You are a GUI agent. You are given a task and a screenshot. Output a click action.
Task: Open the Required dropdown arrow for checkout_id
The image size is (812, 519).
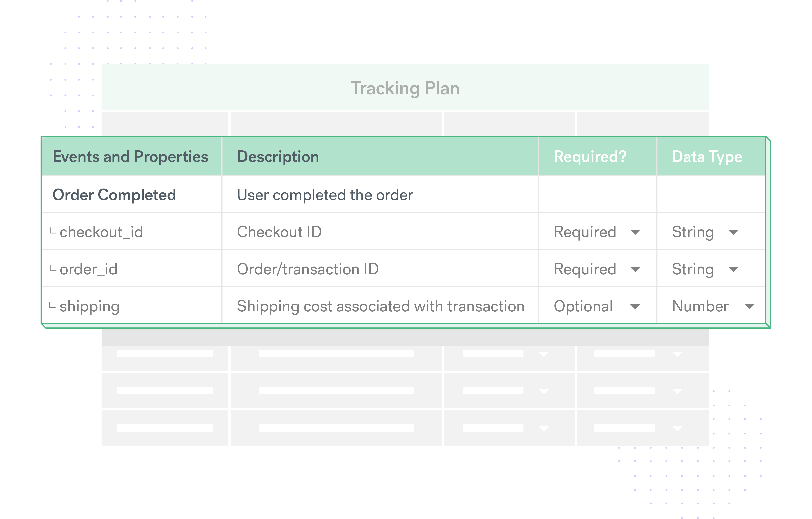(x=635, y=232)
